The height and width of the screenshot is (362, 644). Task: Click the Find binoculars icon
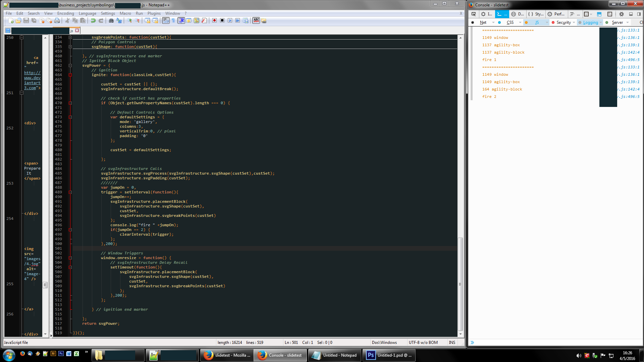[111, 21]
